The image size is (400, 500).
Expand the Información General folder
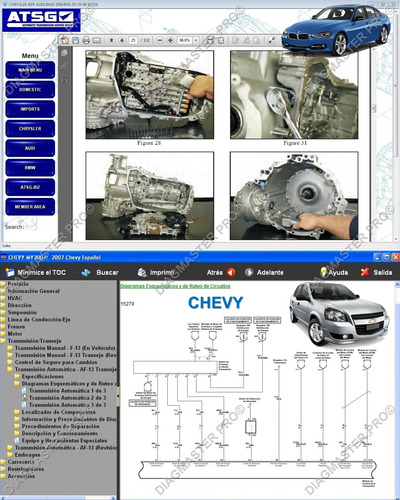click(30, 291)
